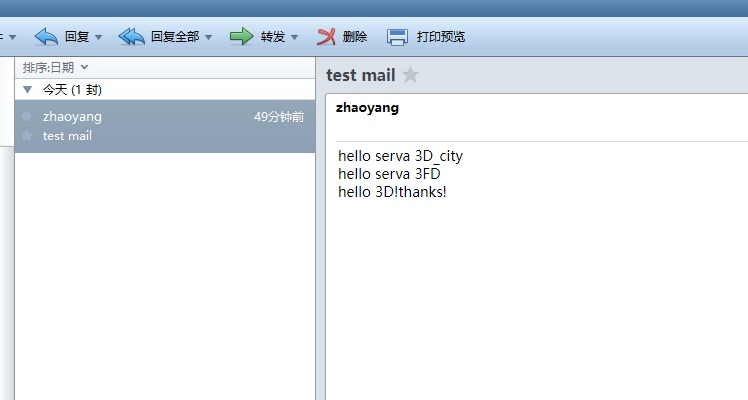Collapse the 今天 (1 封) group triangle
748x400 pixels.
click(28, 90)
